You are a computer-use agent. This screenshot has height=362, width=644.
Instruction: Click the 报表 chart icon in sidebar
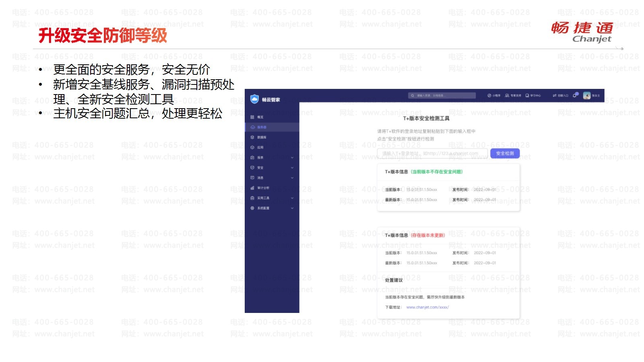click(x=252, y=157)
